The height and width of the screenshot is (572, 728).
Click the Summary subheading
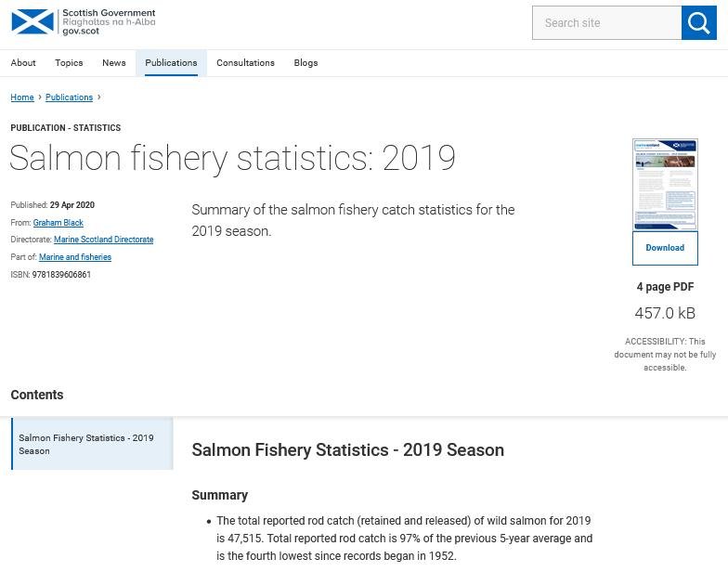[x=219, y=495]
